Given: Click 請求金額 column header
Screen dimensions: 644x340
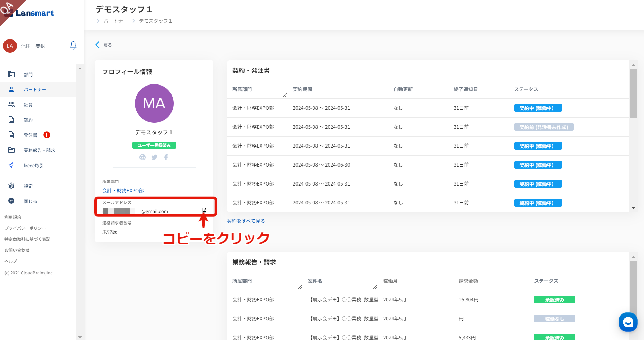Looking at the screenshot, I should (x=468, y=281).
